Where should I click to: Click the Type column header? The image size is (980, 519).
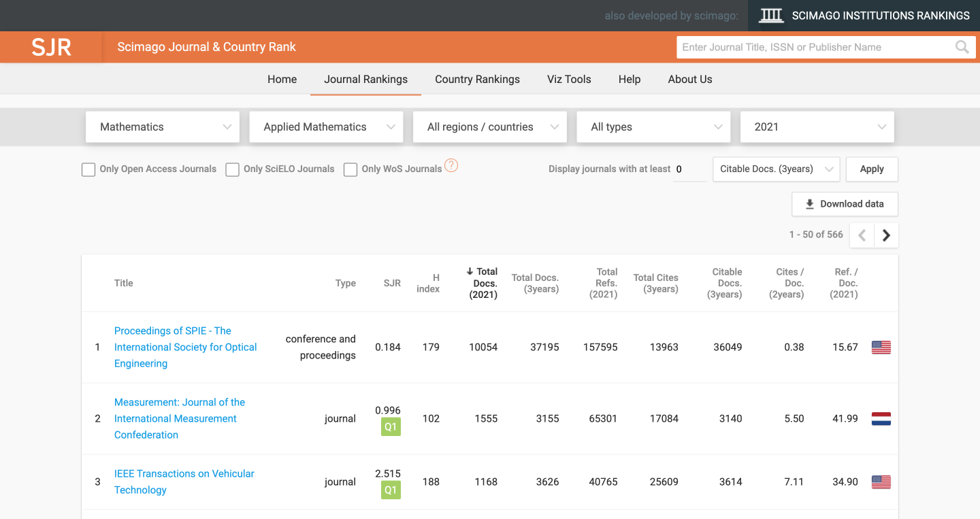click(x=346, y=283)
